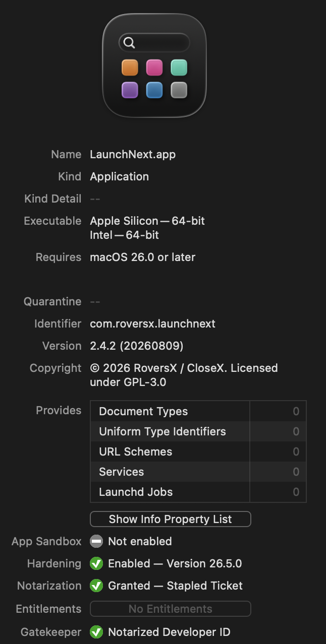This screenshot has height=644, width=326.
Task: Click the RoversX / CloseX copyright text
Action: 184,375
